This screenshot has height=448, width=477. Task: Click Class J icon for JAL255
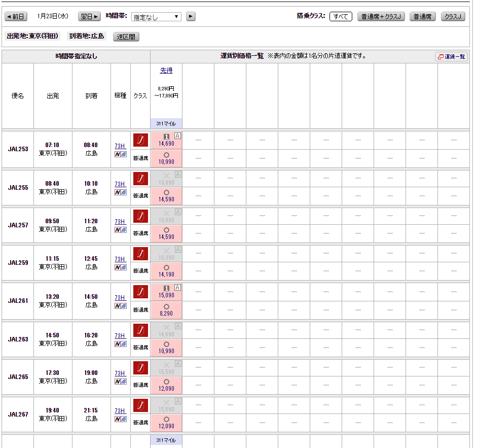coord(140,179)
